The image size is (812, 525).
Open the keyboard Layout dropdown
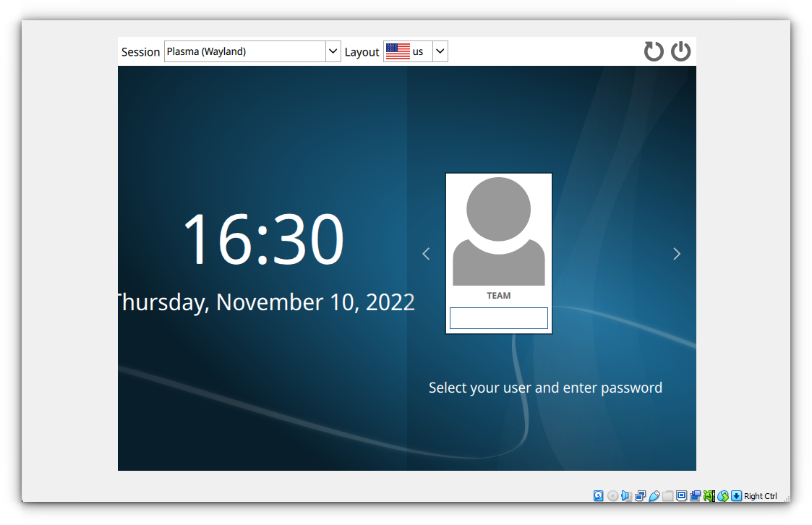tap(440, 51)
